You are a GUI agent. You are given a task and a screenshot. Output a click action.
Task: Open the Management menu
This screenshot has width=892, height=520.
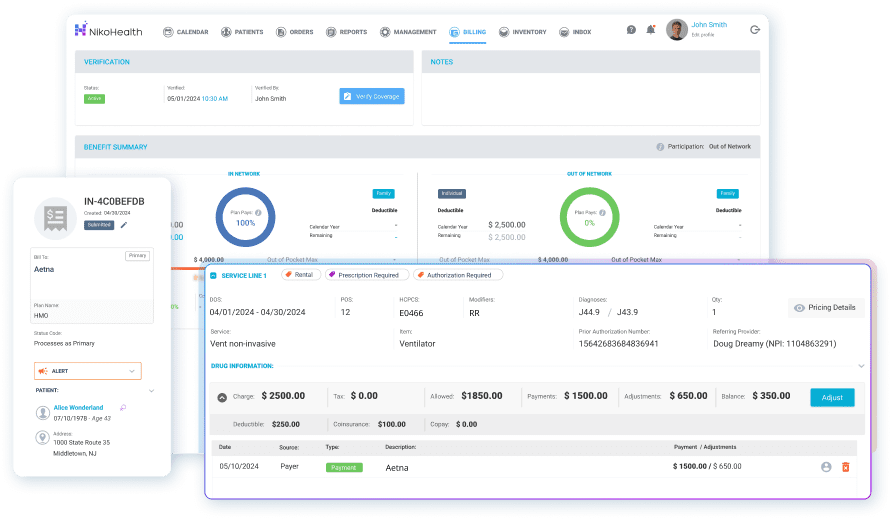click(x=408, y=32)
